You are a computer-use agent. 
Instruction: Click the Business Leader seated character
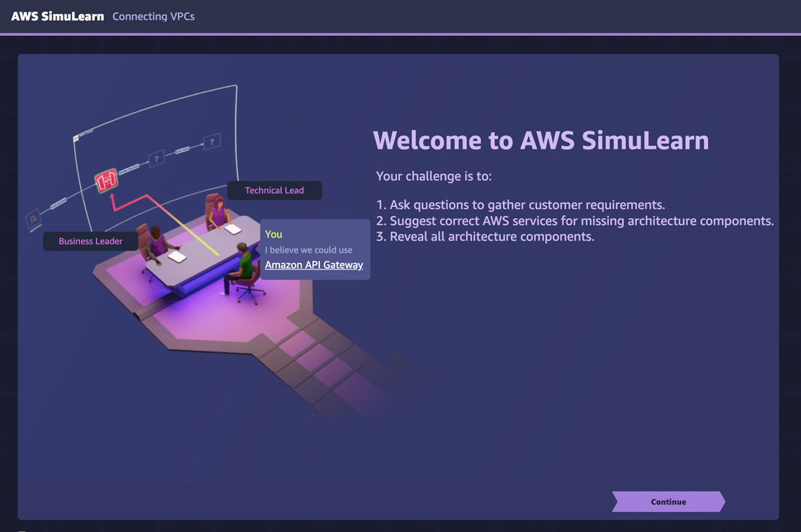(156, 241)
